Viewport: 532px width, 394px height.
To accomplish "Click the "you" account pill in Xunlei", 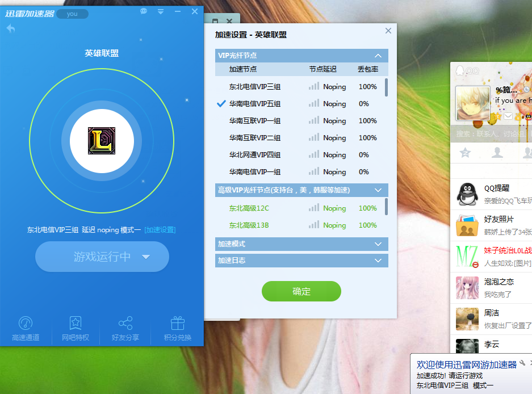I will (x=72, y=14).
